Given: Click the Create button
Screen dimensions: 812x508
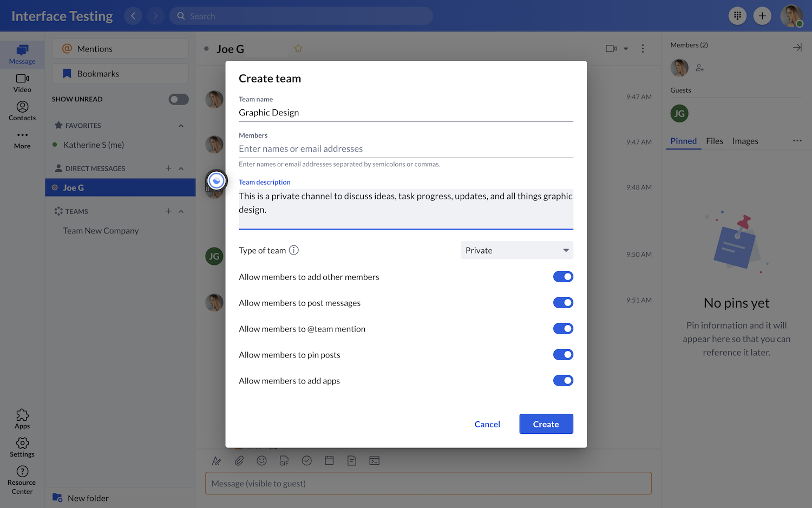Looking at the screenshot, I should pos(546,424).
